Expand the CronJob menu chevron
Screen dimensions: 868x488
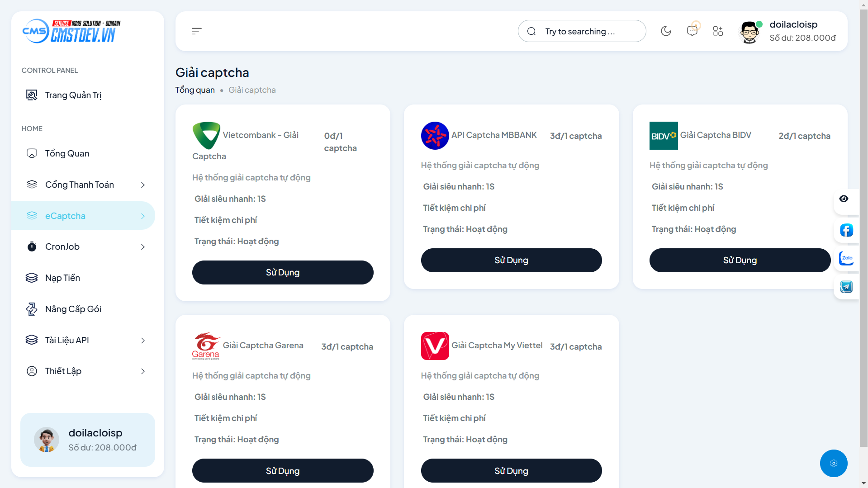click(143, 247)
